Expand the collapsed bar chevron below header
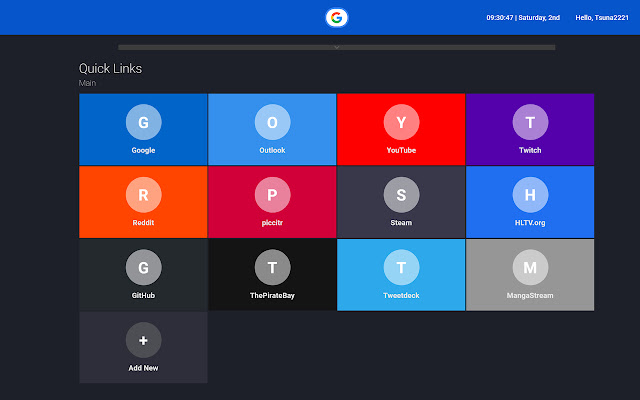Viewport: 640px width, 400px height. [337, 47]
